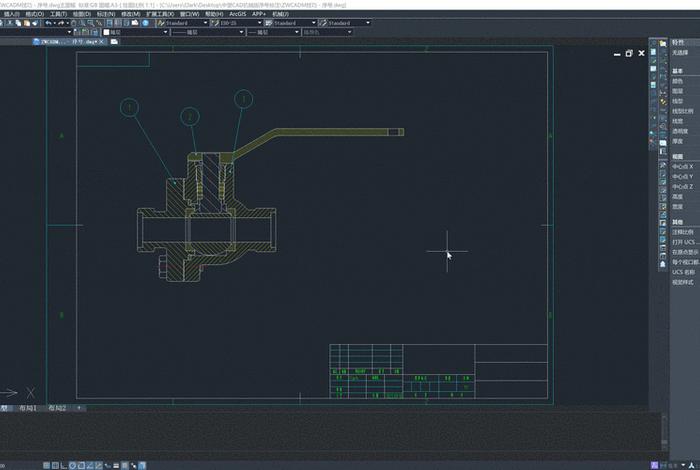Click the 中心点 X property row
This screenshot has height=470, width=700.
click(x=685, y=166)
